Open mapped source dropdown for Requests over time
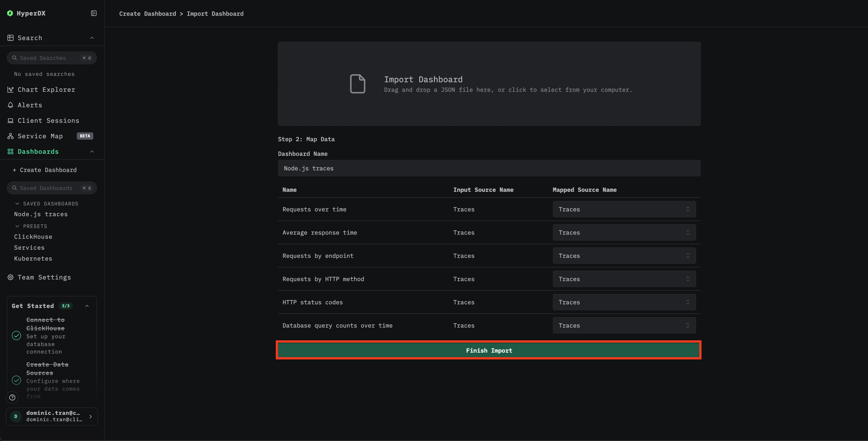868x441 pixels. click(624, 209)
